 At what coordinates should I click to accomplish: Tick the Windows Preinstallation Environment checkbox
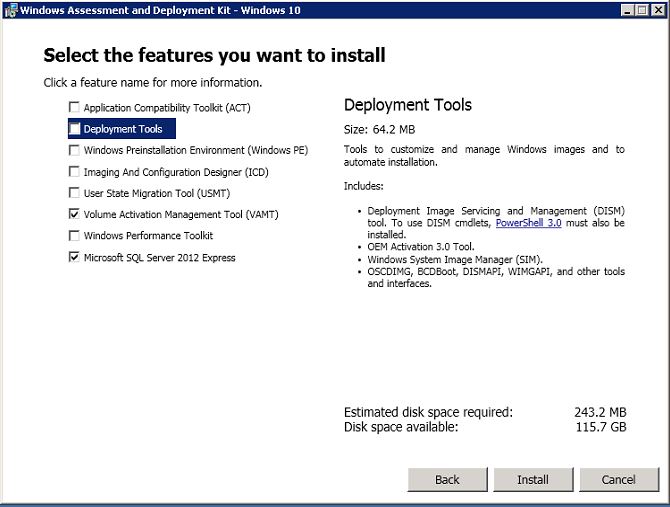[x=74, y=151]
